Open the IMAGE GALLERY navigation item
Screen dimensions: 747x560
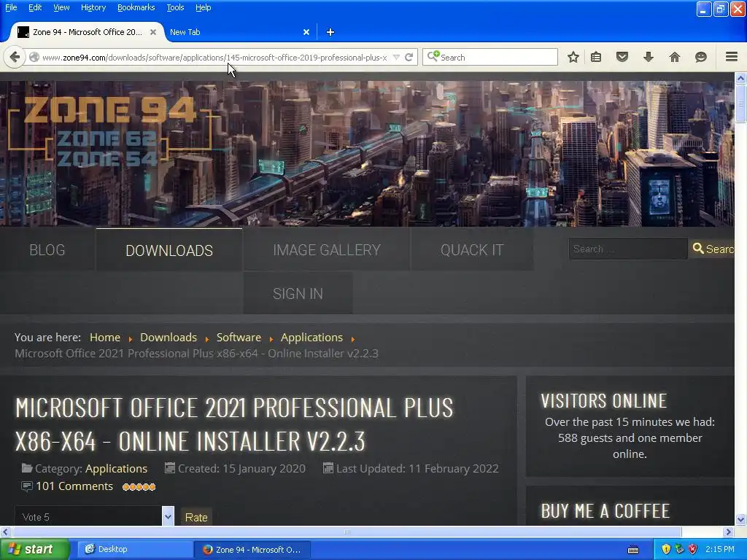click(x=327, y=249)
